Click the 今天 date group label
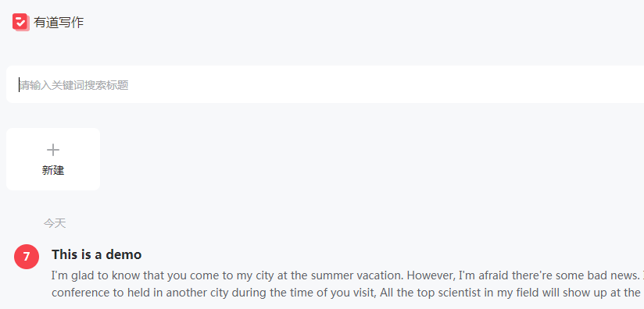This screenshot has width=644, height=309. 55,223
